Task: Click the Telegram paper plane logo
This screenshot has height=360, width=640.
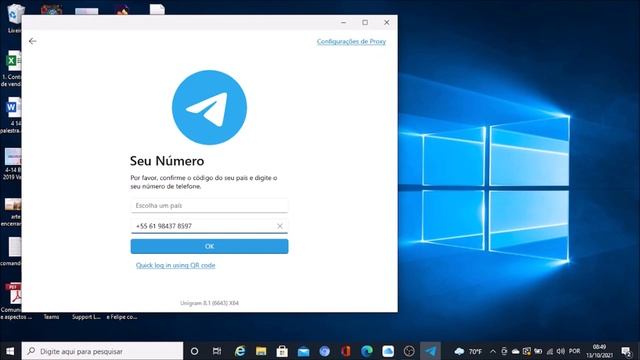Action: [209, 107]
